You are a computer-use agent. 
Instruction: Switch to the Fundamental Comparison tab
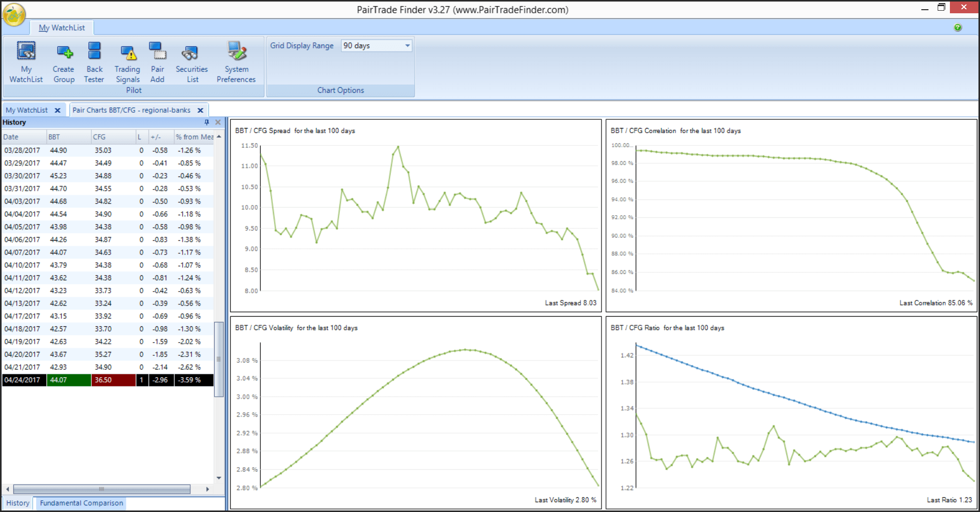(81, 503)
